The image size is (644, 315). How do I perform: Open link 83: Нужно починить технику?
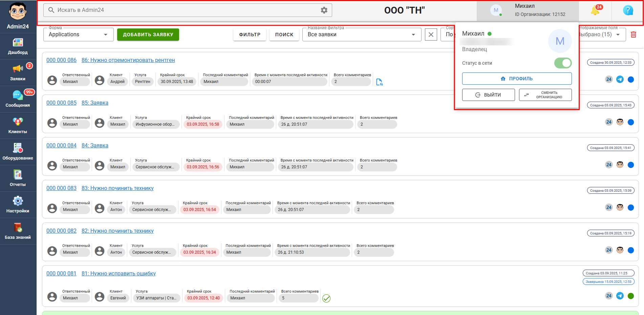tap(117, 188)
